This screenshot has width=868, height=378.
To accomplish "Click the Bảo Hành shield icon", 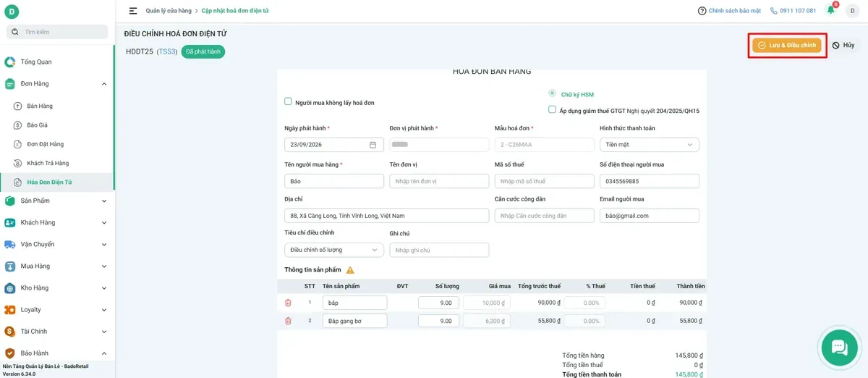I will pyautogui.click(x=10, y=353).
